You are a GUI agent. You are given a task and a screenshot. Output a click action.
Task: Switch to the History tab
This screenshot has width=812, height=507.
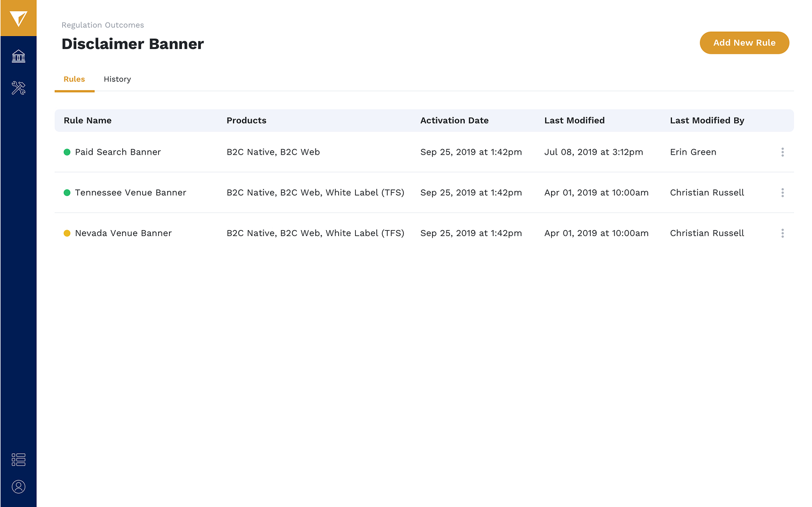[117, 79]
